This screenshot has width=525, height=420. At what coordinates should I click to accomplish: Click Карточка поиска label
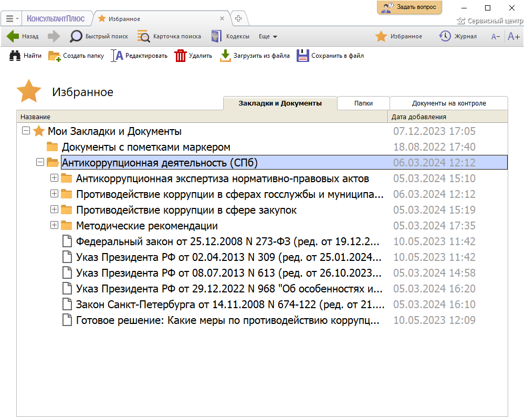[x=177, y=37]
